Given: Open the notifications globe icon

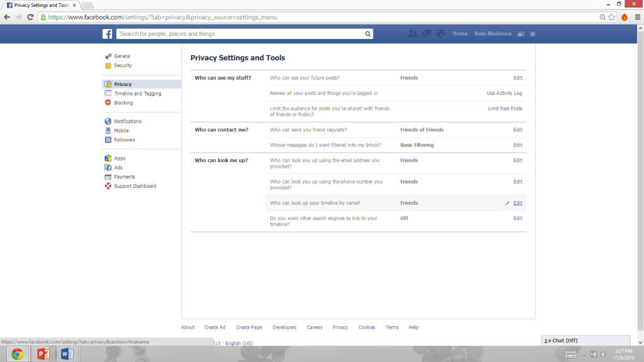Looking at the screenshot, I should coord(440,34).
